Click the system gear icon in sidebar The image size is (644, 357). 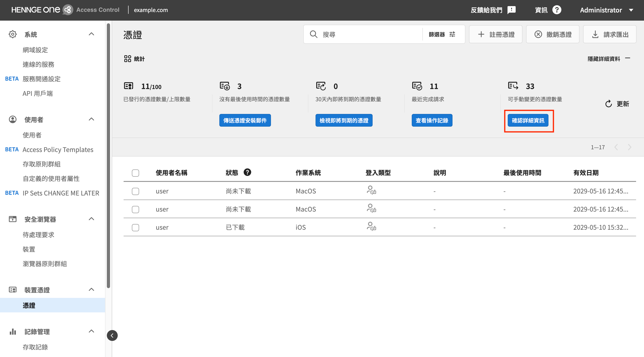(12, 34)
